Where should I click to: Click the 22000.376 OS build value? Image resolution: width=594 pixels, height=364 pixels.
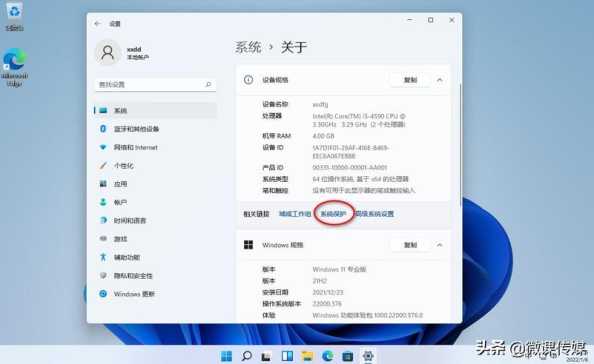(x=327, y=304)
